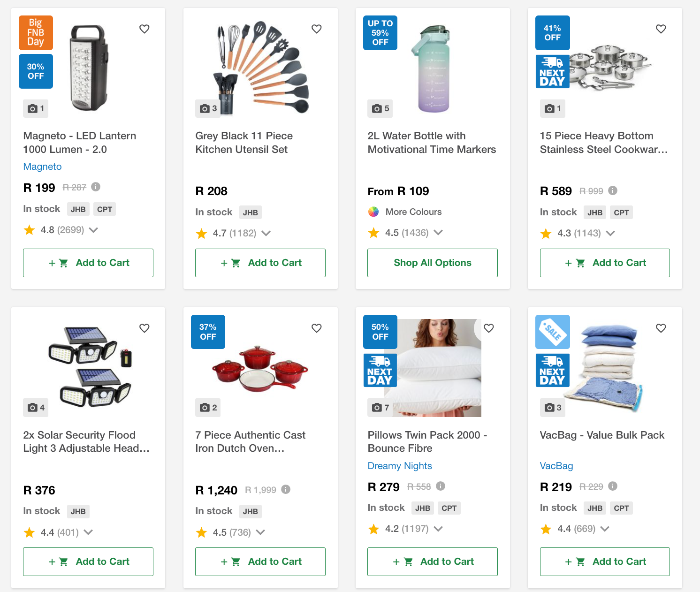Viewport: 700px width, 592px height.
Task: Click info icon next to cookware's R 999 price
Action: 613,190
